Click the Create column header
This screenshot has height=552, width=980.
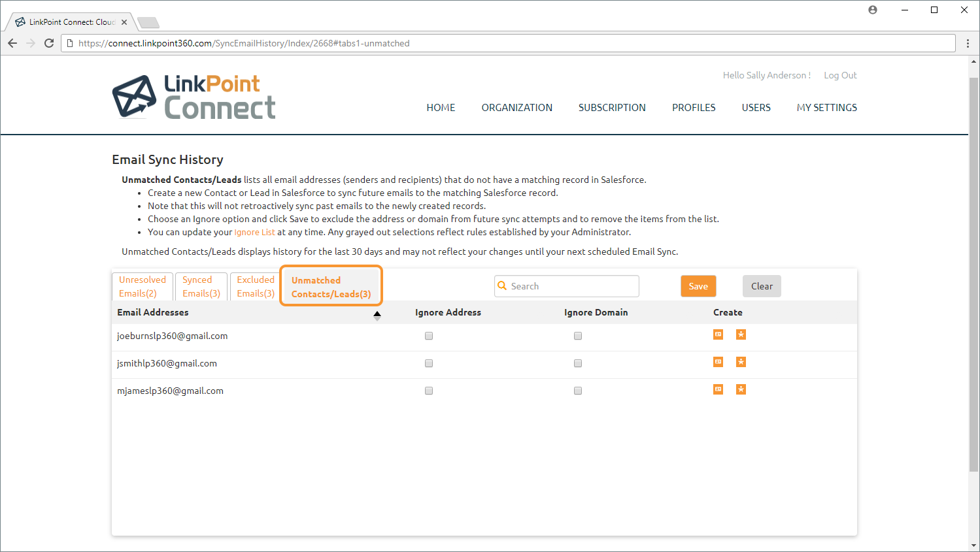pyautogui.click(x=728, y=312)
